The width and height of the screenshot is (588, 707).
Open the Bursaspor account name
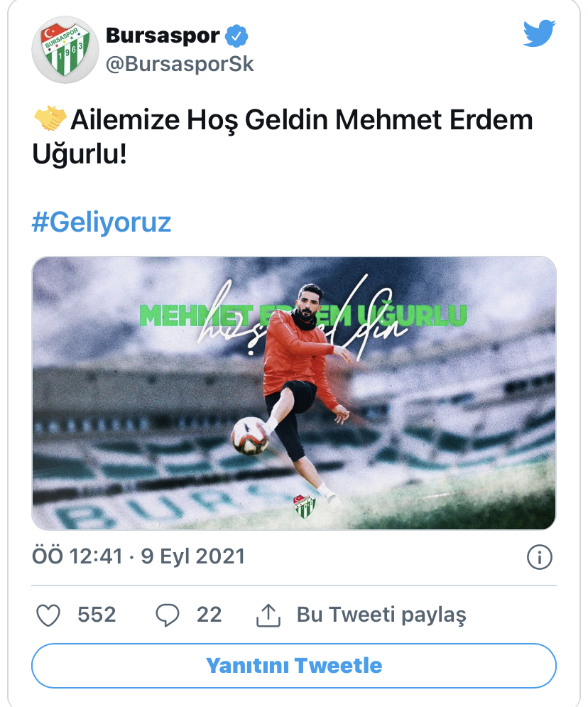163,35
